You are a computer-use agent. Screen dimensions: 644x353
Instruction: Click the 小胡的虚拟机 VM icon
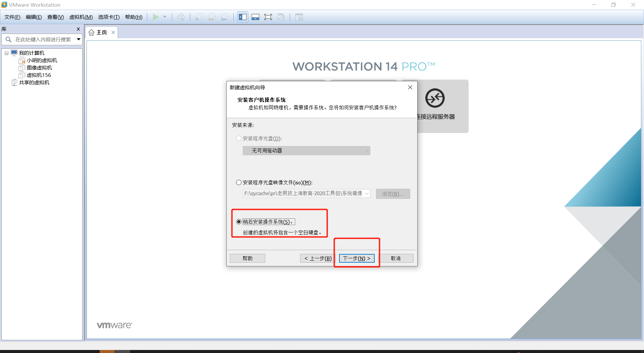coord(22,60)
